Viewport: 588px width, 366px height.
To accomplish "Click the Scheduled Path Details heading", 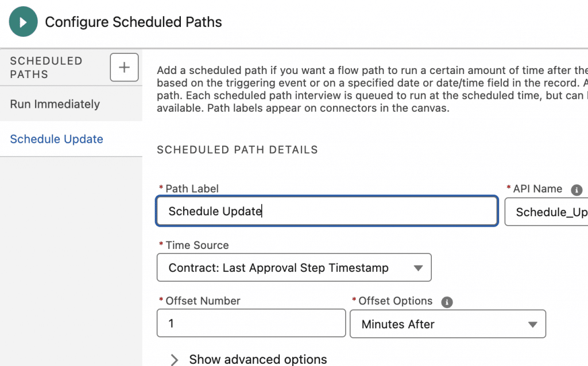I will coord(237,150).
